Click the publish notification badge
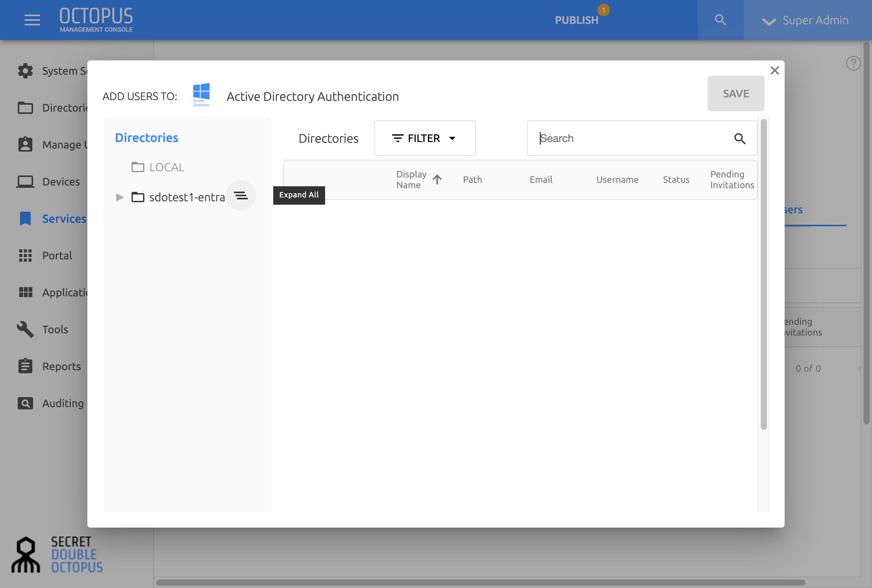The height and width of the screenshot is (588, 872). coord(603,10)
